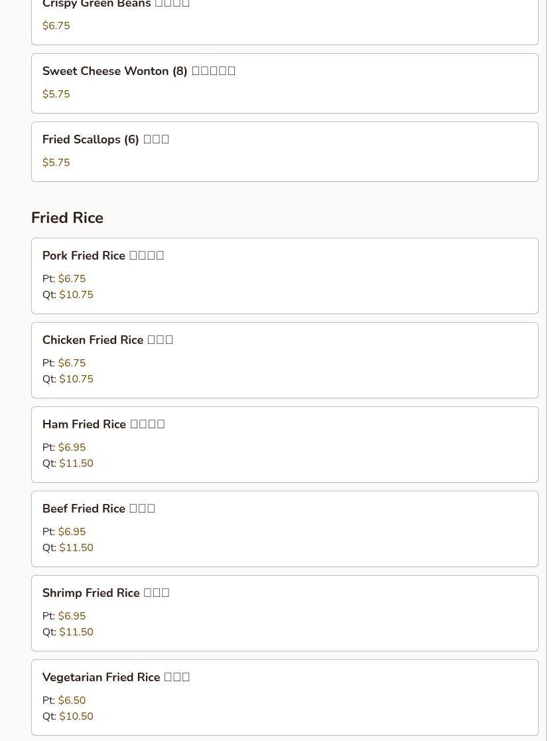560x741 pixels.
Task: Pick Beef Fried Rice quart price $11.50
Action: tap(76, 548)
